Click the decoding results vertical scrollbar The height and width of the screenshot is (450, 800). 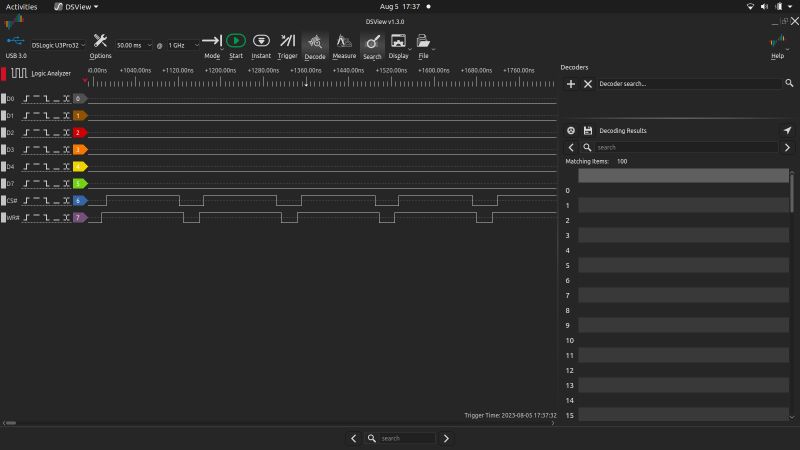[x=792, y=193]
